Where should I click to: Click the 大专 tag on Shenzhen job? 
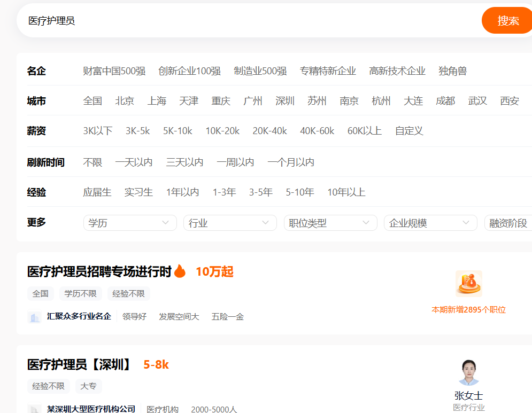(88, 386)
